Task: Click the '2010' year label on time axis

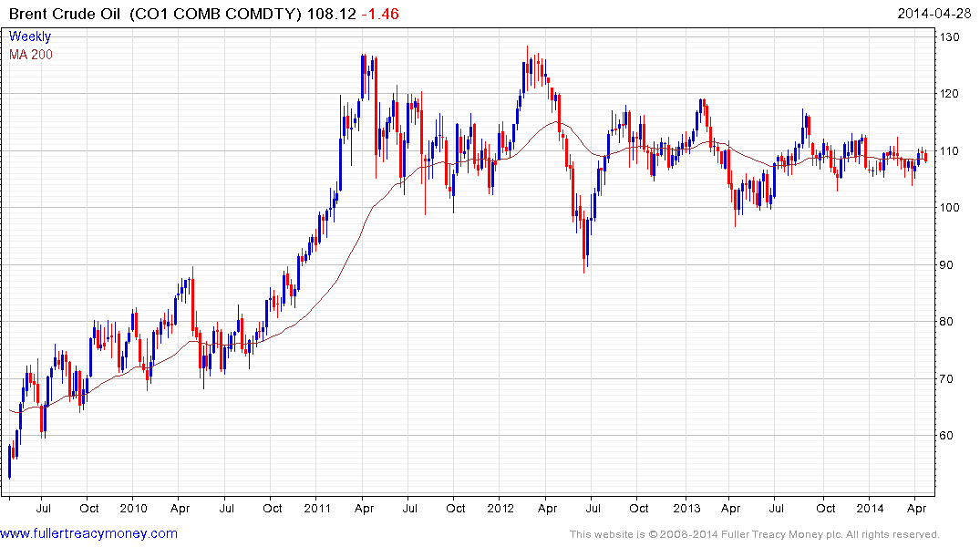Action: coord(133,508)
